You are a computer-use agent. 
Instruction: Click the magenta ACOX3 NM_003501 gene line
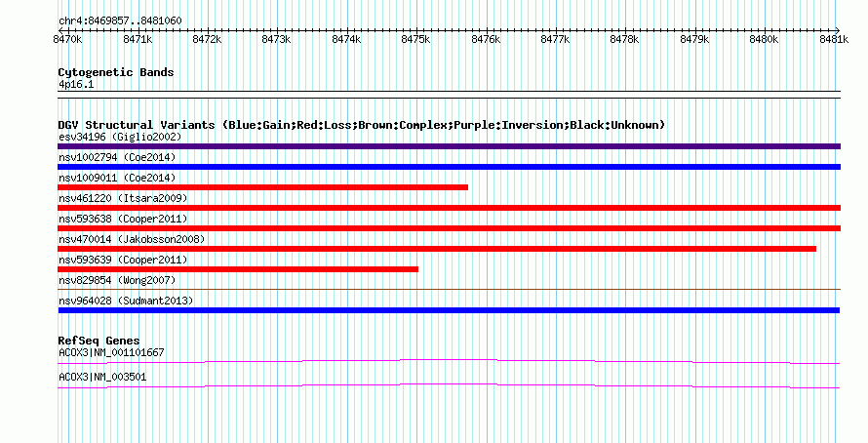tap(449, 386)
